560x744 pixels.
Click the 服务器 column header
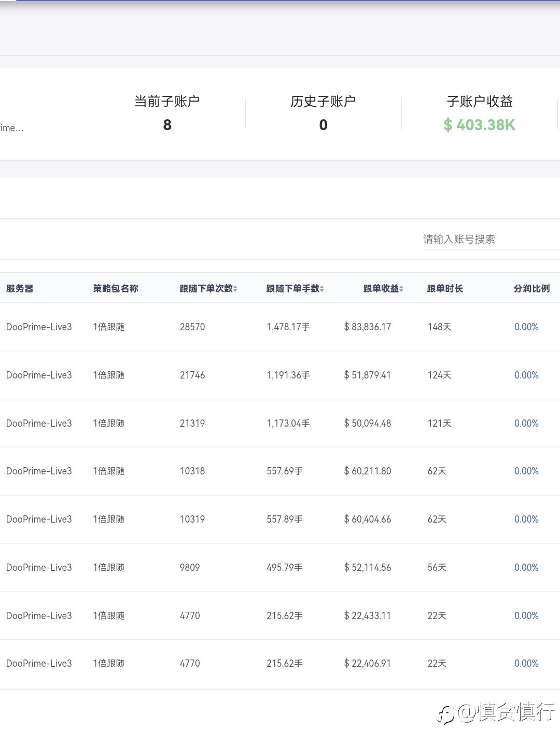(20, 289)
